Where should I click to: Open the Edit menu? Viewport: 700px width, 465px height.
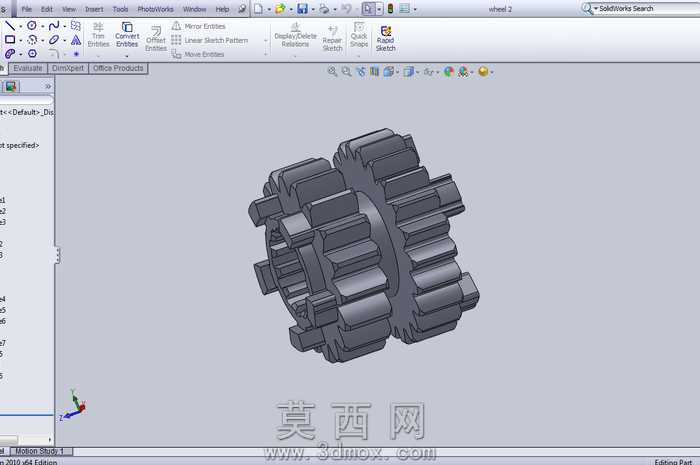(x=46, y=9)
